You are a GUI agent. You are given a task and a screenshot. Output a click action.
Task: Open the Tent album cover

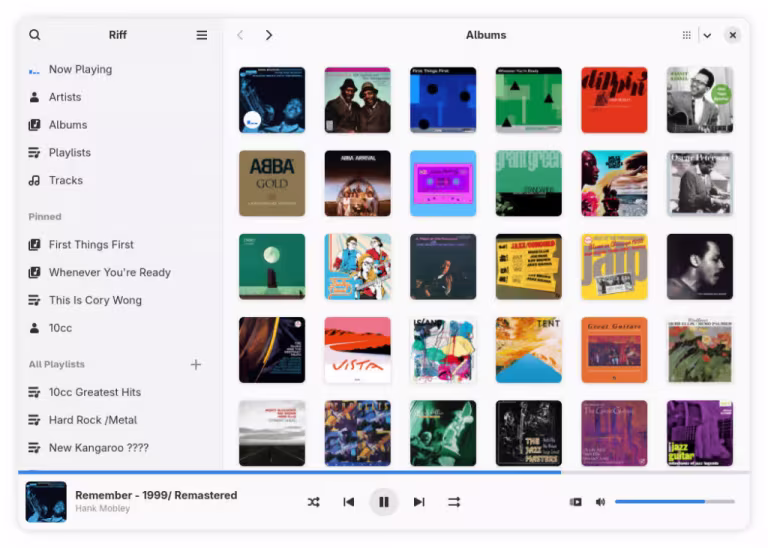tap(528, 350)
